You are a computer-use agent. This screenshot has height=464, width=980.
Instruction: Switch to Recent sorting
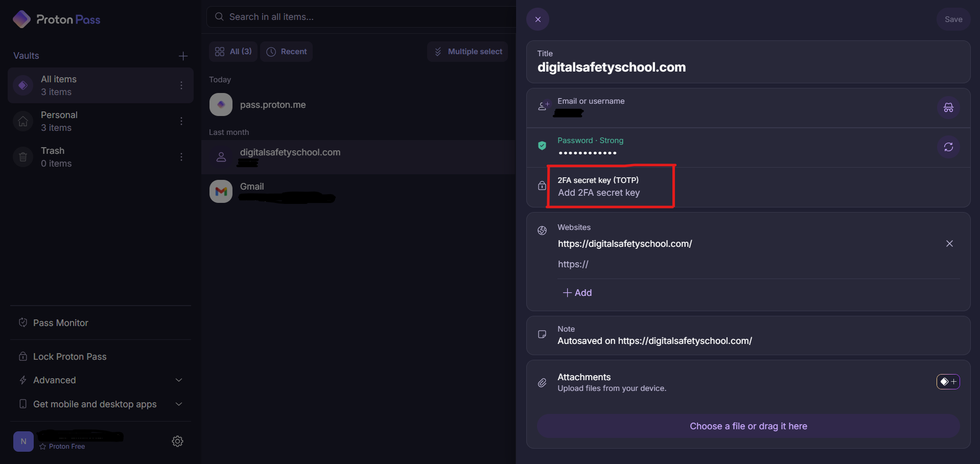[287, 52]
